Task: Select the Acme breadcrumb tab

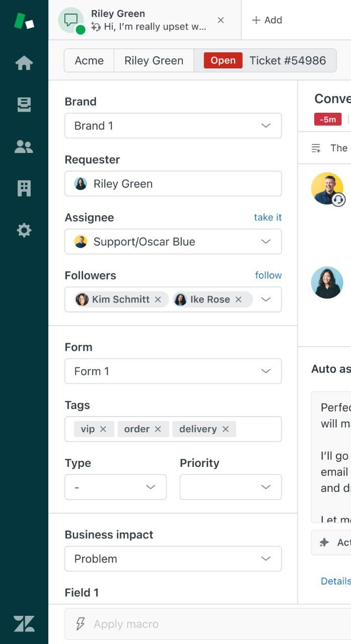Action: [x=89, y=61]
